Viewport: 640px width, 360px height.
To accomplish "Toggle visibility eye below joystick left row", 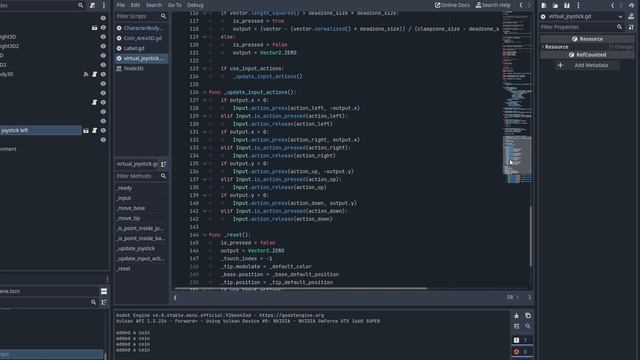I will (x=103, y=140).
